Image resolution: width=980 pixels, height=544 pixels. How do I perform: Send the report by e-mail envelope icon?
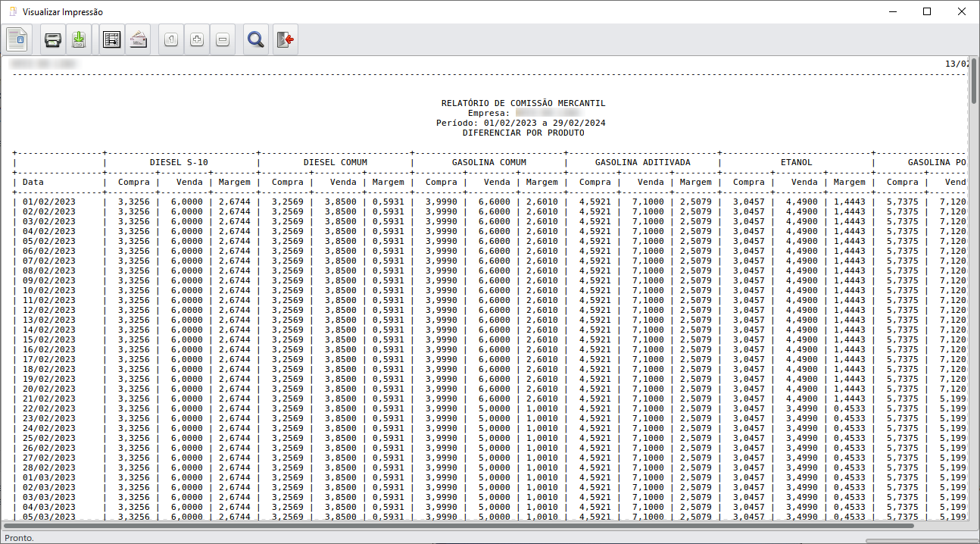point(138,39)
